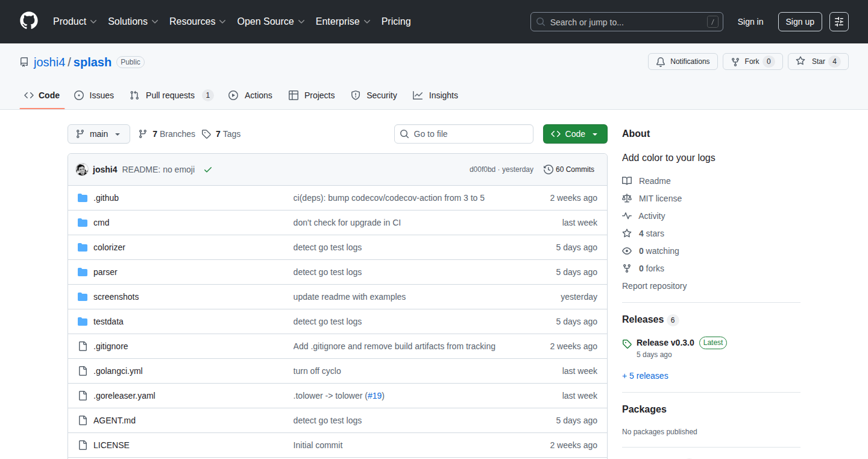The image size is (868, 459).
Task: Click the AGENT.md file icon
Action: coord(83,420)
